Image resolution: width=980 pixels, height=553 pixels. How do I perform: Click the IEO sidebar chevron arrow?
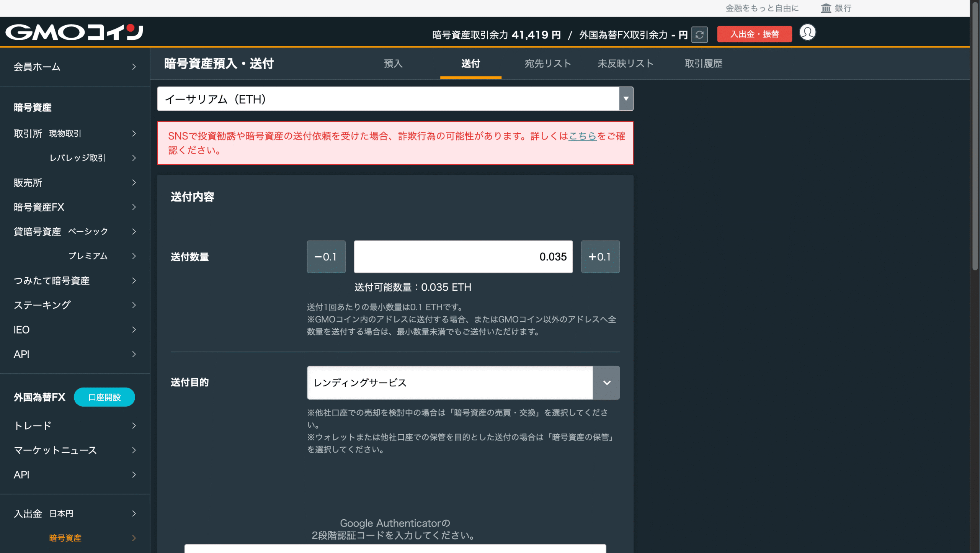coord(134,330)
